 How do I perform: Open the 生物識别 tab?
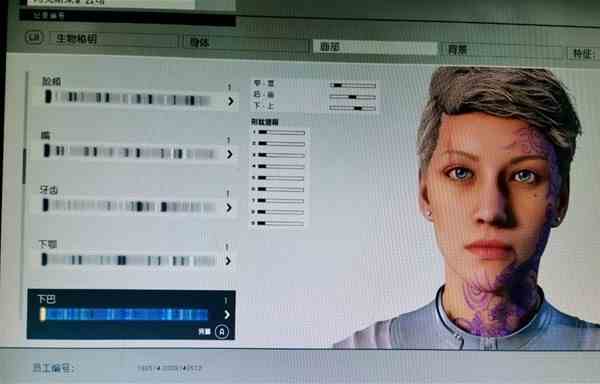tap(114, 39)
